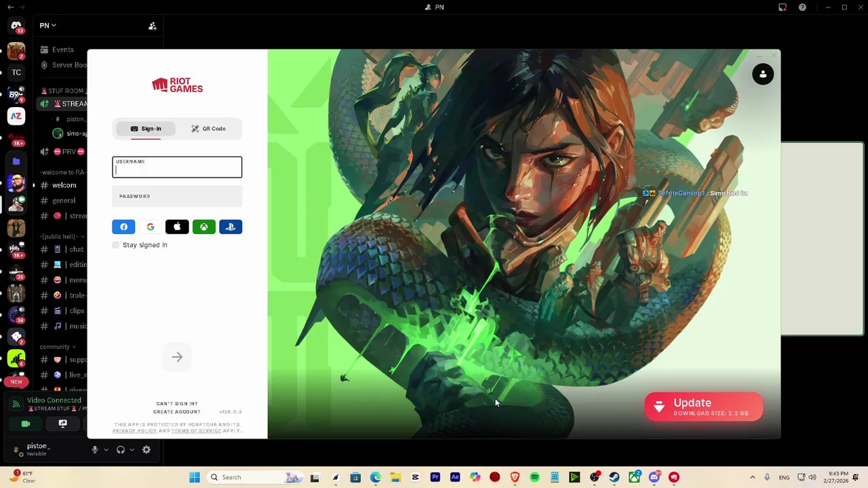
Task: Open piston_ user profile in Discord panel
Action: (x=38, y=449)
